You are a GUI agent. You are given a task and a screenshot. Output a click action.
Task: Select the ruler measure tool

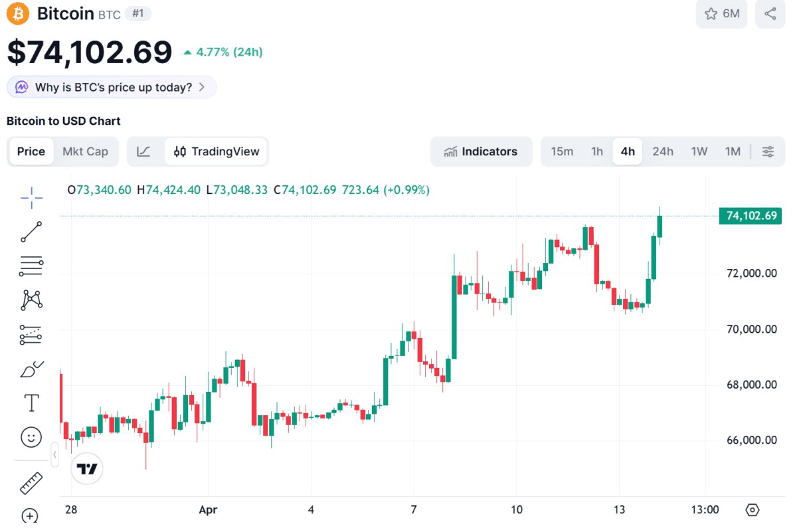[31, 483]
